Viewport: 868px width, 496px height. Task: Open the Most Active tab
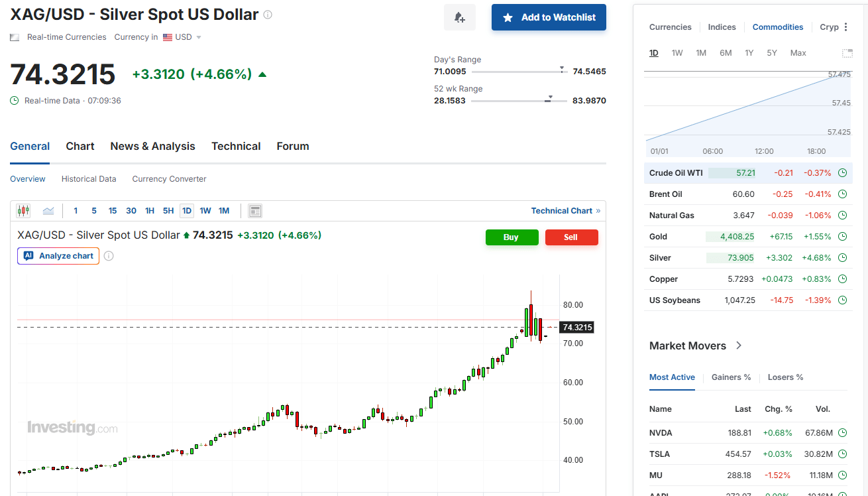click(x=672, y=377)
